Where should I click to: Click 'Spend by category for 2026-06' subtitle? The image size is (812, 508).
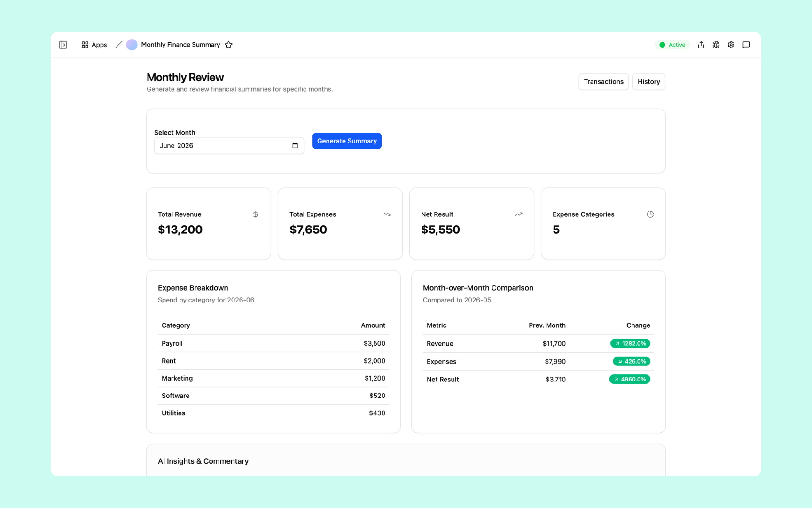206,300
